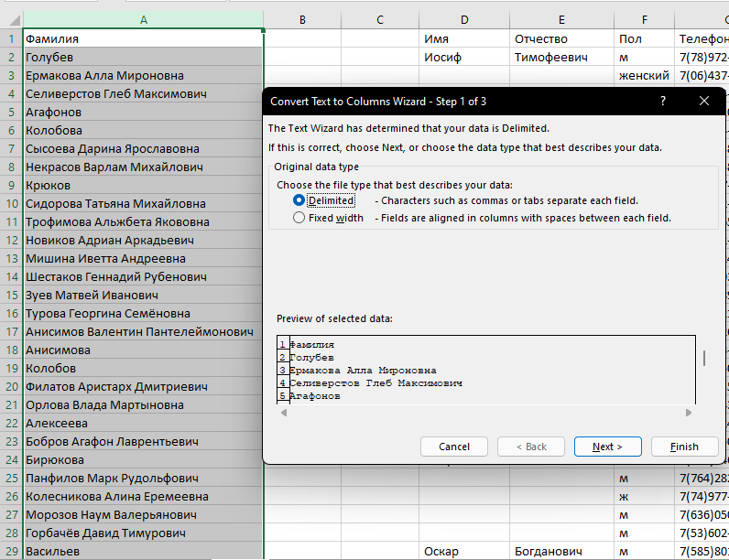Click cell Морозов Наум Валерьянович
This screenshot has height=560, width=729.
[143, 514]
